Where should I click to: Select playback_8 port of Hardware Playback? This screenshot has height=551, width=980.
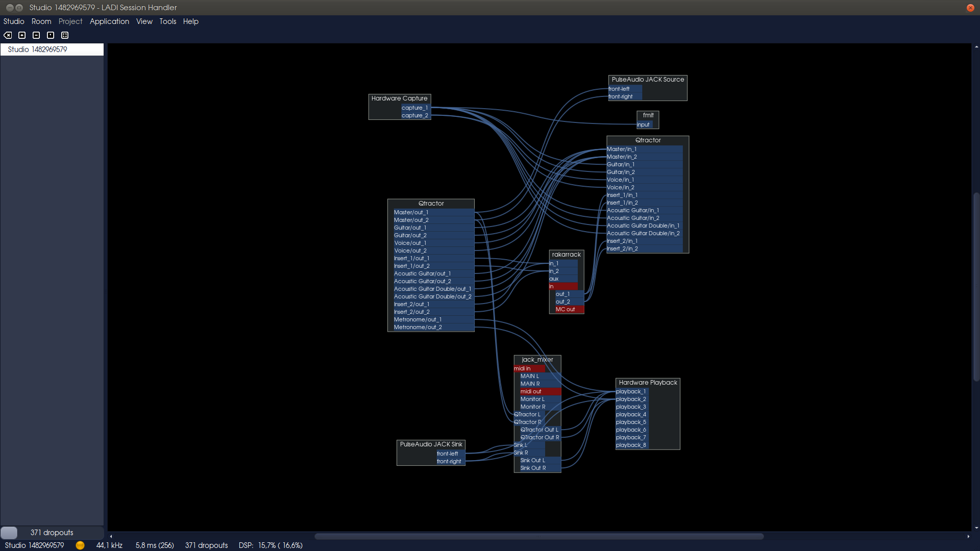click(632, 445)
